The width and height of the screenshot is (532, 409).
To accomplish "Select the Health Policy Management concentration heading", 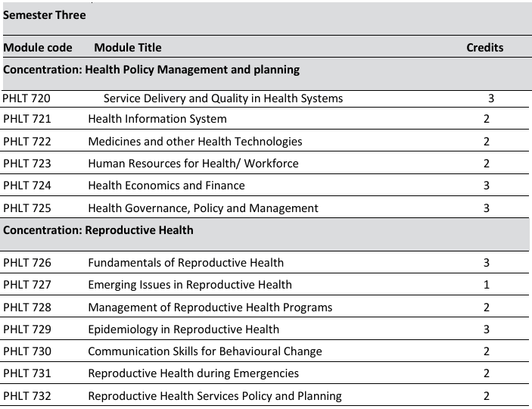I will point(151,70).
